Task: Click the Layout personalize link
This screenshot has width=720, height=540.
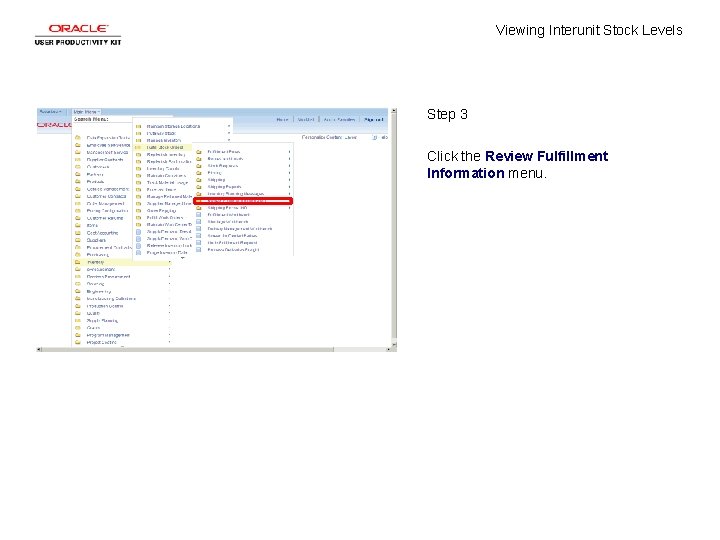Action: [350, 137]
